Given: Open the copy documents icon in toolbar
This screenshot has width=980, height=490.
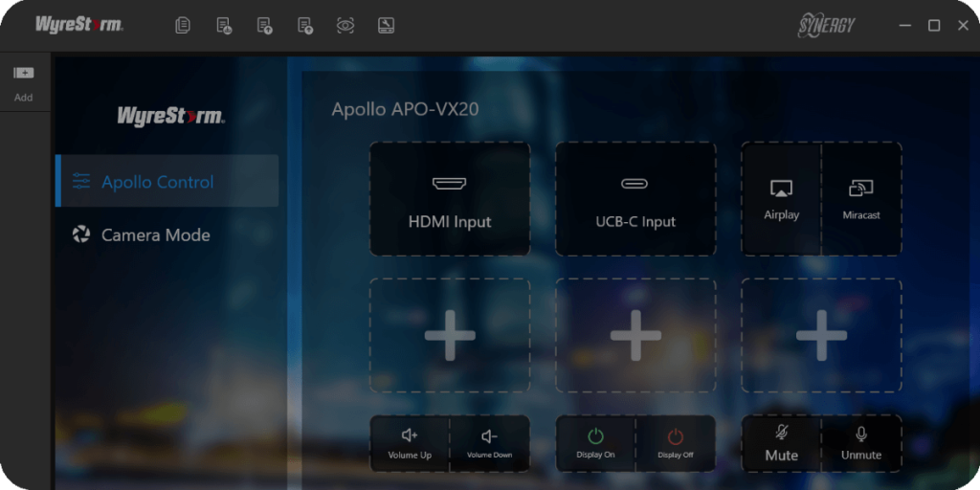Looking at the screenshot, I should tap(183, 26).
